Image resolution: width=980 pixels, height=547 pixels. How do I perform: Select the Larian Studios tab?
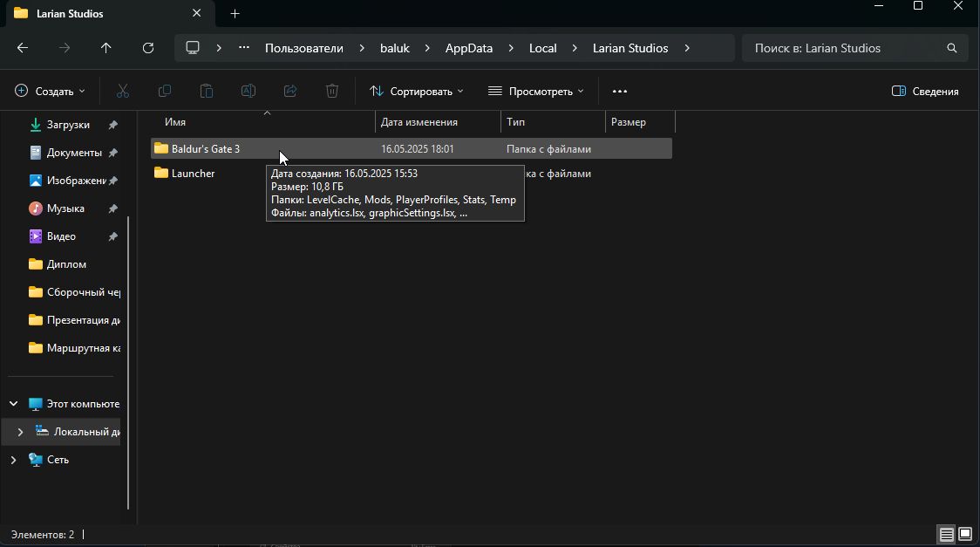coord(110,14)
